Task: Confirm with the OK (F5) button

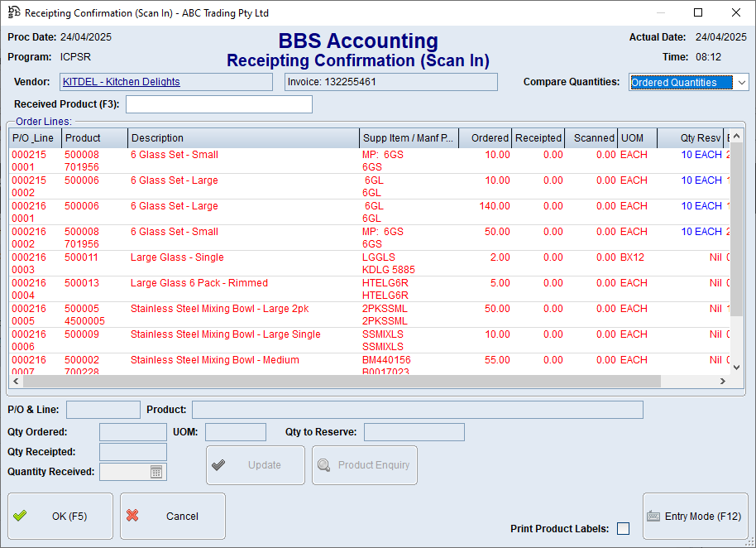Action: click(60, 517)
